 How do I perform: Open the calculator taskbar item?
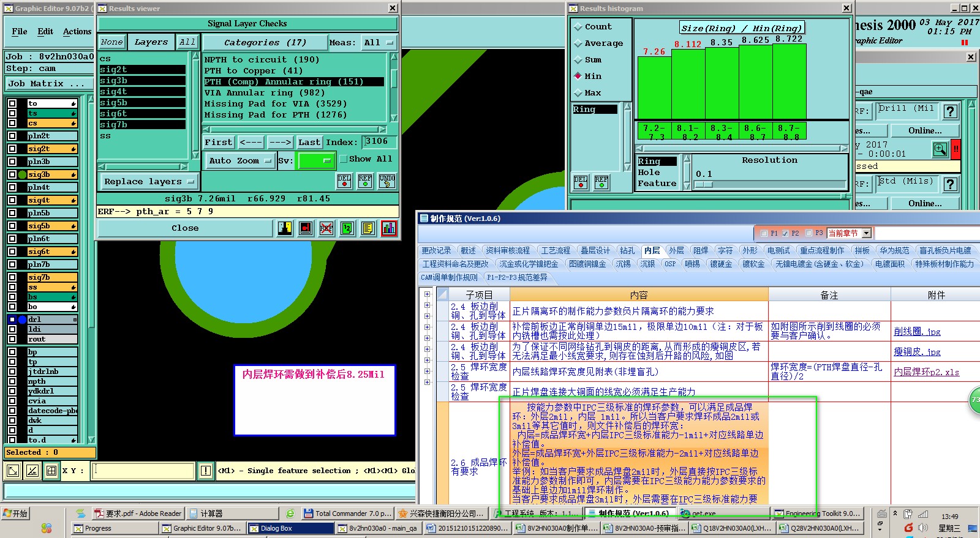click(232, 514)
